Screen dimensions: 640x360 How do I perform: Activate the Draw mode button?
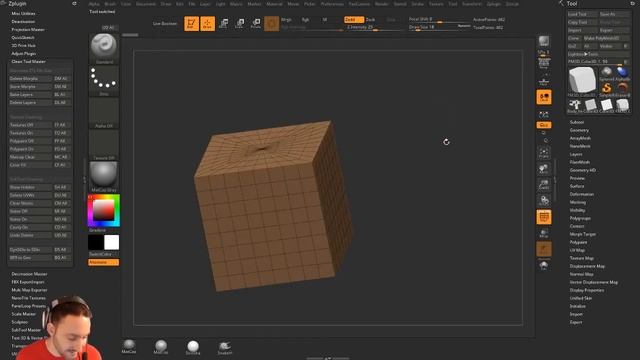pyautogui.click(x=207, y=24)
